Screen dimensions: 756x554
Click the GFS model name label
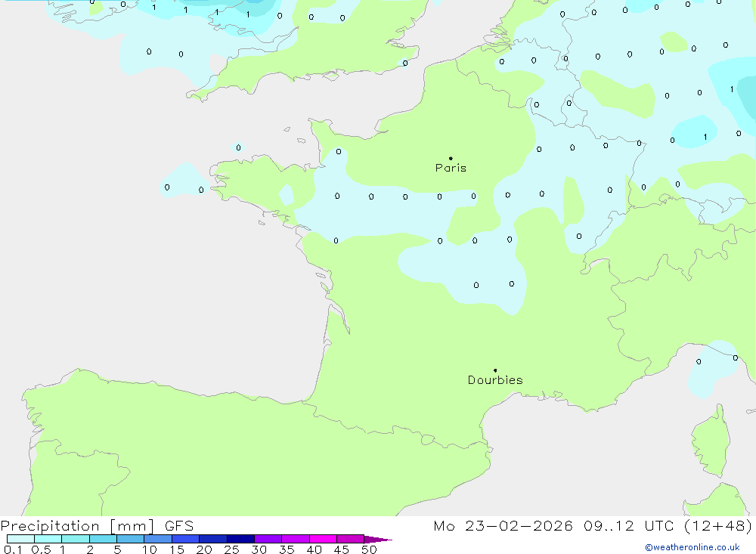179,526
